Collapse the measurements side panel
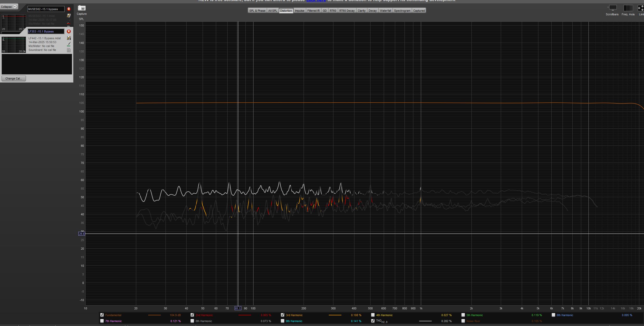 point(9,7)
